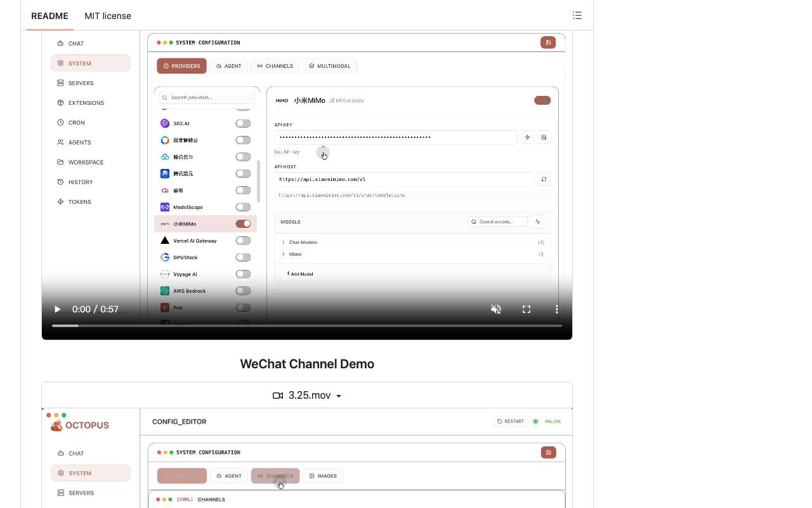812x508 pixels.
Task: Click the 百度智能云 provider logo
Action: point(165,140)
